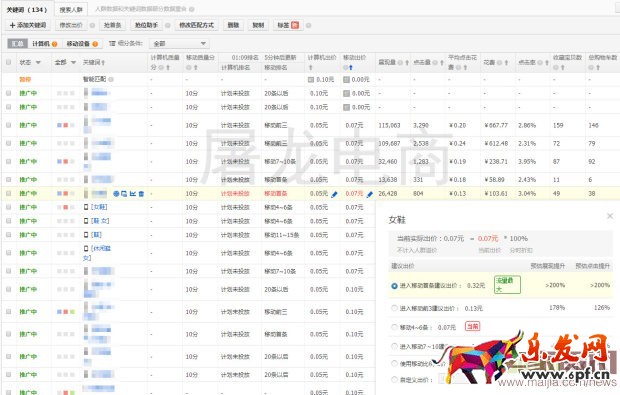This screenshot has height=395, width=620.
Task: Click the copy icon in highlighted keyword row
Action: [x=124, y=194]
